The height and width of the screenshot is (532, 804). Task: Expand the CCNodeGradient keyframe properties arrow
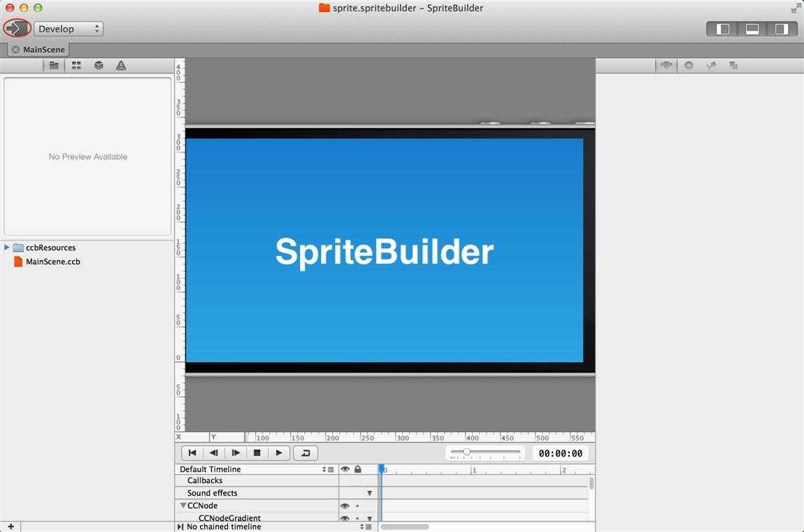369,519
